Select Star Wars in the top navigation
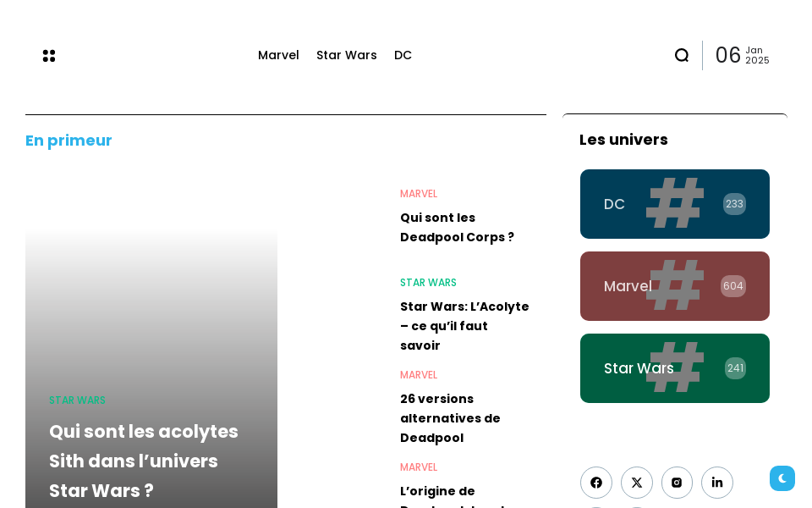Screen dimensions: 812x508 (347, 55)
